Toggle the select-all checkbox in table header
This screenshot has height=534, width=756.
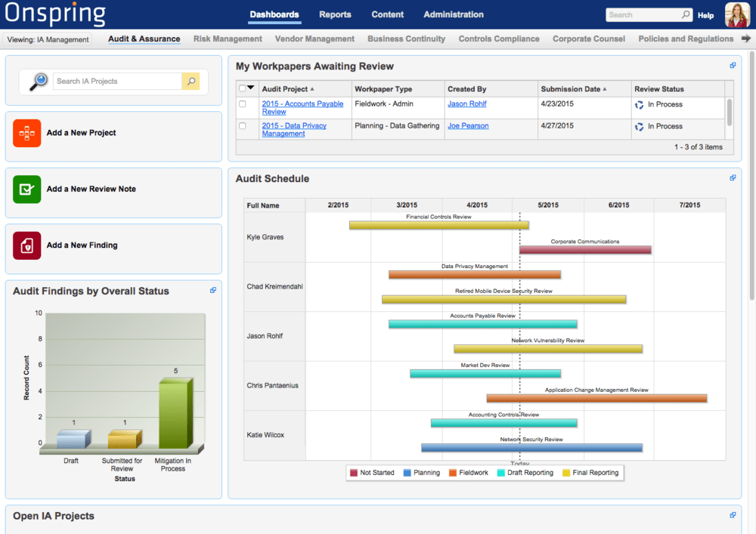pyautogui.click(x=242, y=88)
